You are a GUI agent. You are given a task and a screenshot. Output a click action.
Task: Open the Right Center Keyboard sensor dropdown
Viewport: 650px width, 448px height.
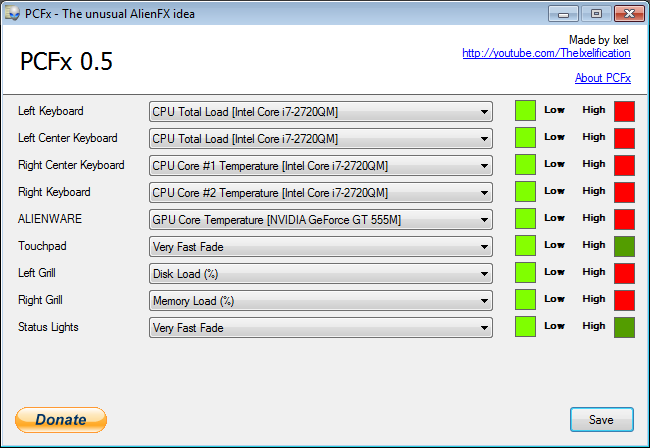(x=320, y=166)
